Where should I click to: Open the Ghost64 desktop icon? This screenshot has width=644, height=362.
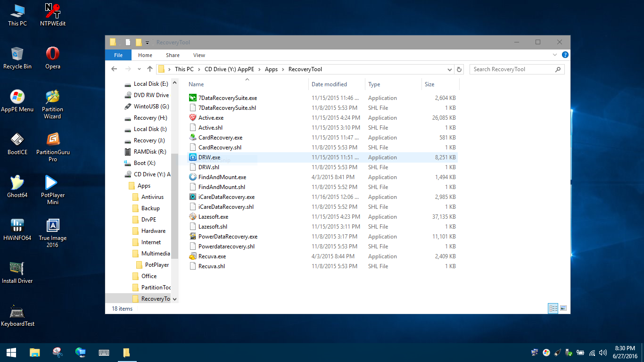coord(17,187)
